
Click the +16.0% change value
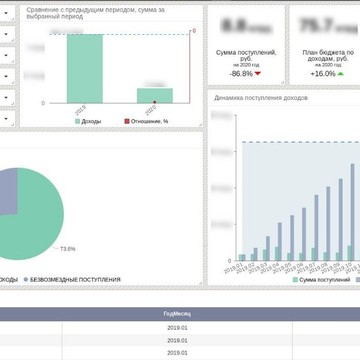point(323,74)
